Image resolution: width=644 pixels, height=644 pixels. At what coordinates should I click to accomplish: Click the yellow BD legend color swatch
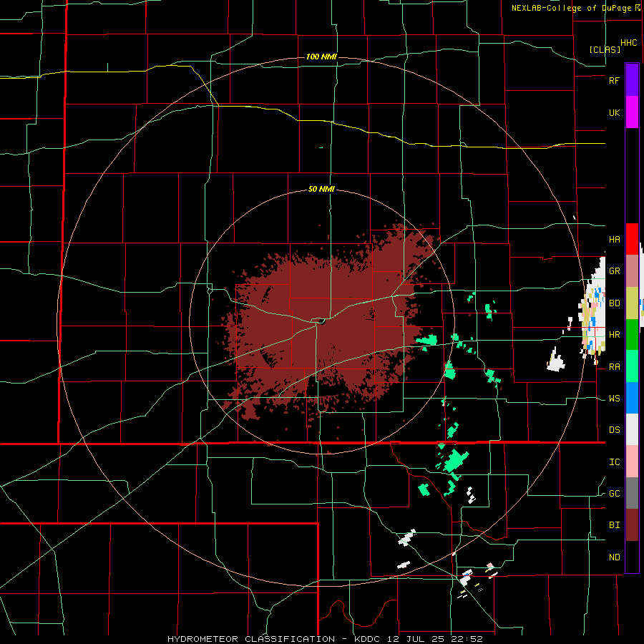click(x=632, y=303)
